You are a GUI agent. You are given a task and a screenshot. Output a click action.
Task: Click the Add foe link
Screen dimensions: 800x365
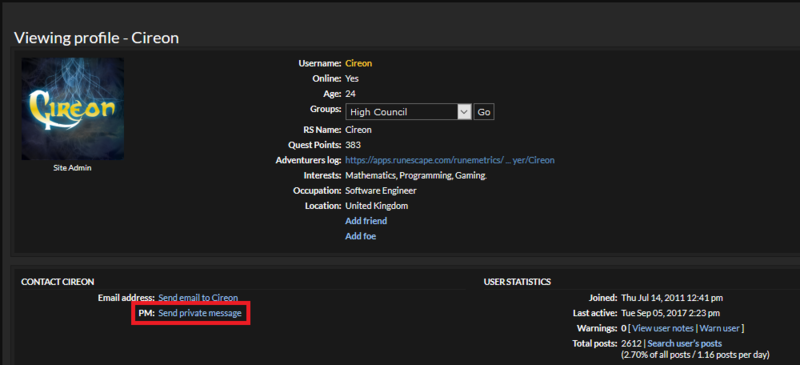click(x=361, y=236)
